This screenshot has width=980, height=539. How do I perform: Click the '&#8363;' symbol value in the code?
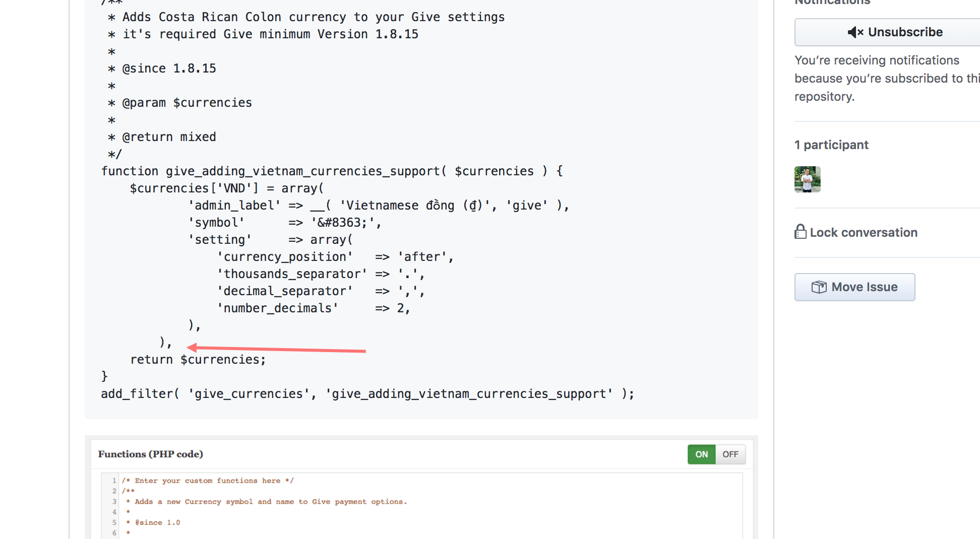(342, 222)
